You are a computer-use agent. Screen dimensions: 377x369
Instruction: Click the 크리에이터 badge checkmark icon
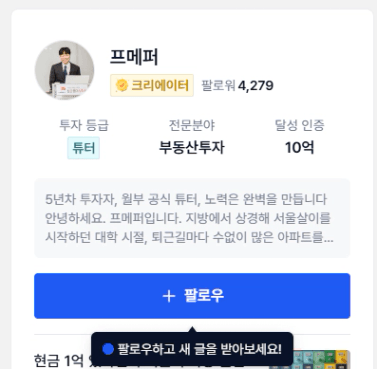122,85
